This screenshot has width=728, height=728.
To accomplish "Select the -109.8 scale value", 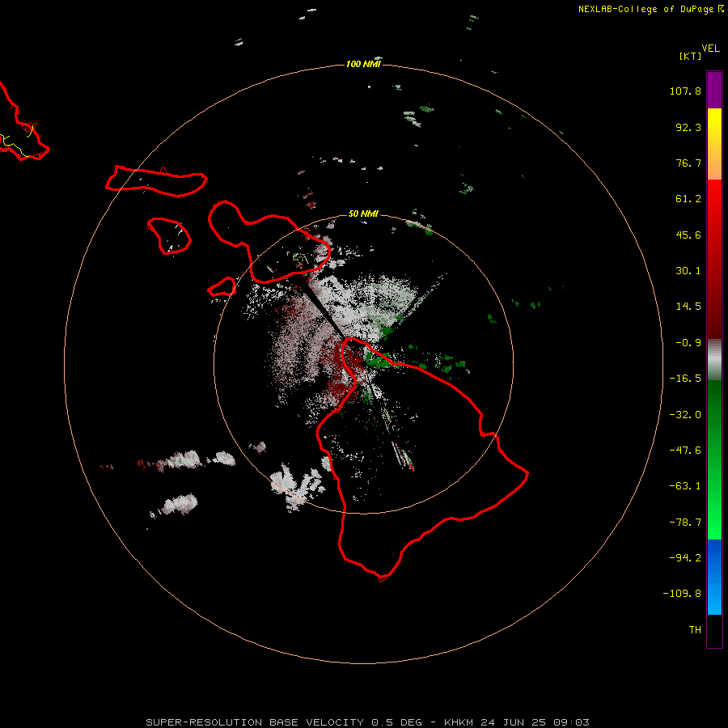I will pos(682,594).
